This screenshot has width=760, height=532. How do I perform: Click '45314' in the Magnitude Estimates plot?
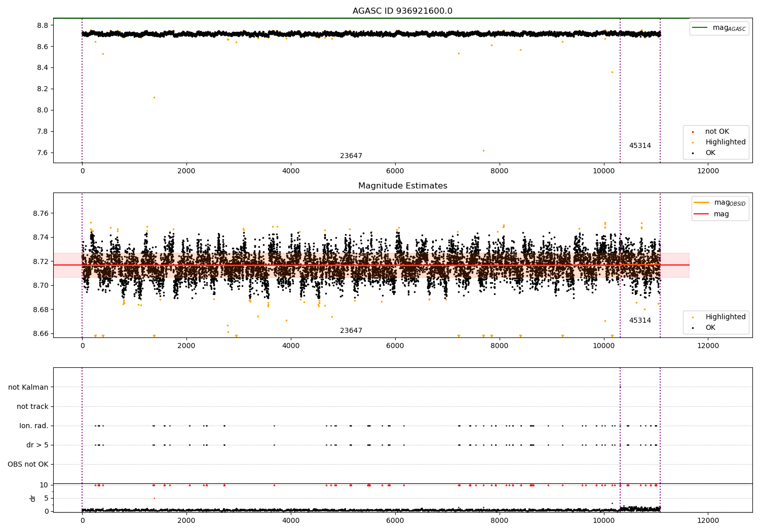(x=640, y=321)
